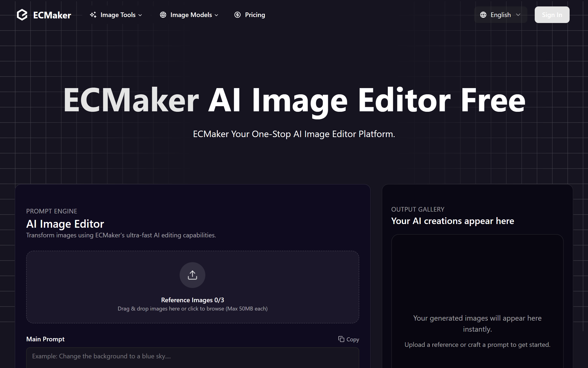Open the Image Models menu

click(189, 15)
